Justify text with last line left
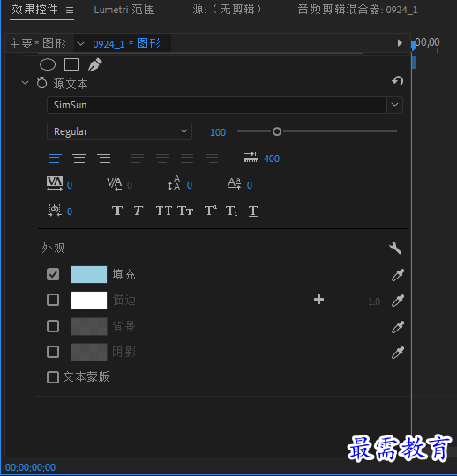Screen dimensions: 457x476 coord(138,158)
